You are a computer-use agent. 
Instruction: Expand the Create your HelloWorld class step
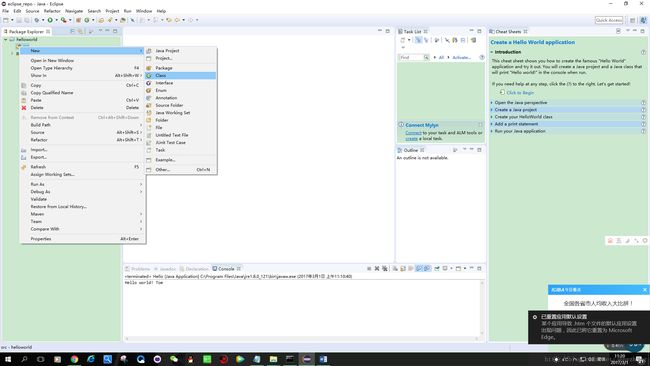[x=492, y=117]
